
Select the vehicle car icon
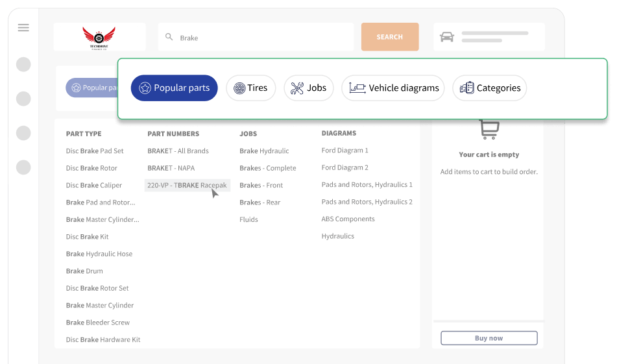click(447, 37)
